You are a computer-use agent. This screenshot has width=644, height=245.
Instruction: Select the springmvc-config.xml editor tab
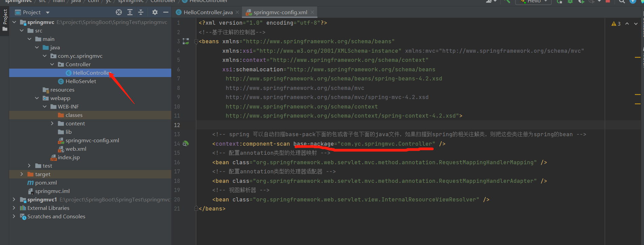(280, 12)
